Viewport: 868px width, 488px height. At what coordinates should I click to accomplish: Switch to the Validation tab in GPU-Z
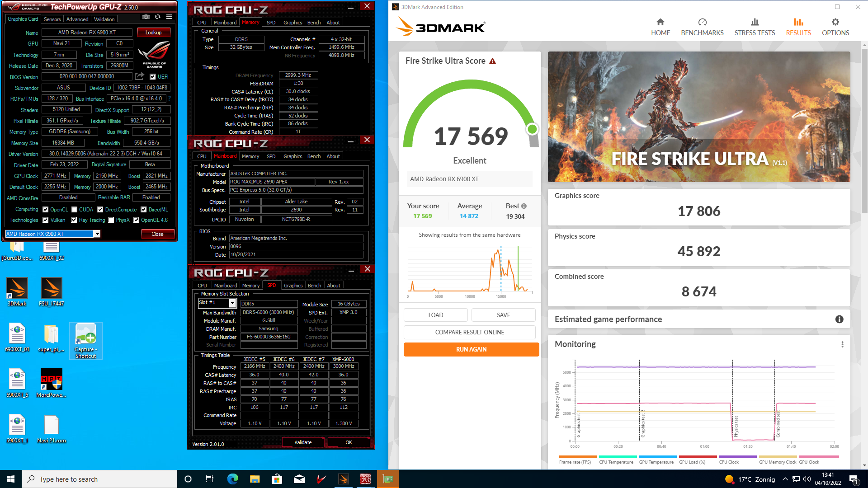pyautogui.click(x=104, y=19)
